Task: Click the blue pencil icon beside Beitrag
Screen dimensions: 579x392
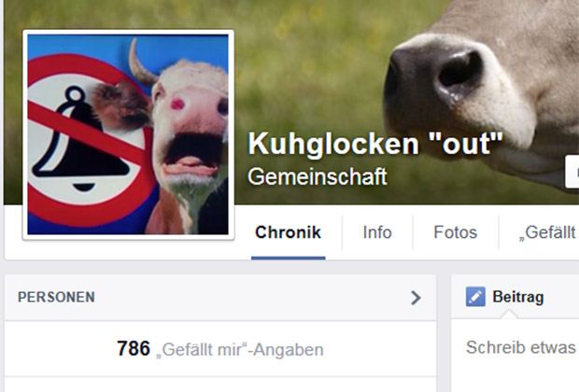Action: [475, 297]
